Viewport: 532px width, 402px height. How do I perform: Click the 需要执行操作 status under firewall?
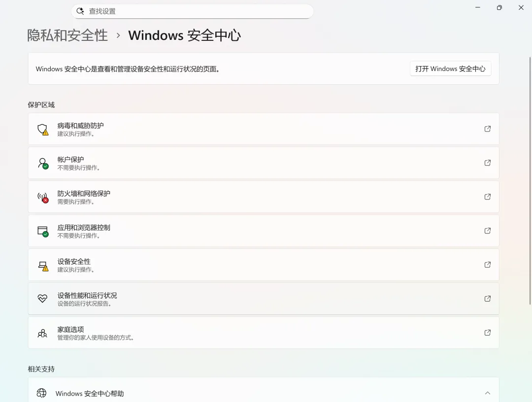click(x=76, y=202)
